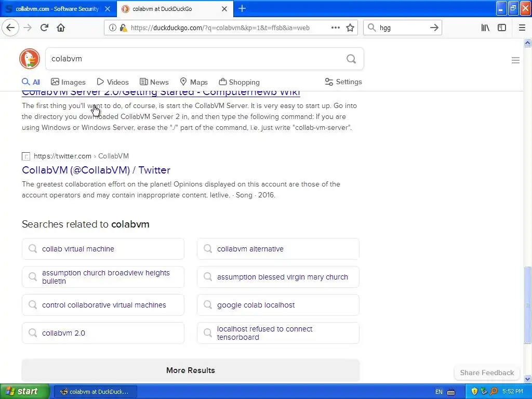Screen dimensions: 532x399
Task: Open a new browser tab
Action: coord(242,8)
